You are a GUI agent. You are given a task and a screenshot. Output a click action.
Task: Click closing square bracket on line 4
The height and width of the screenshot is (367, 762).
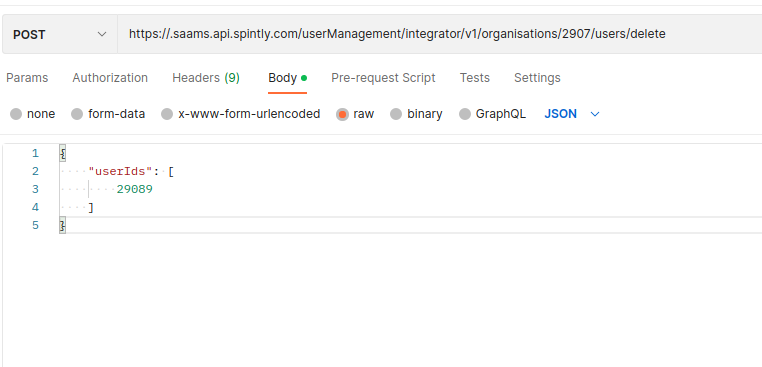[x=91, y=208]
